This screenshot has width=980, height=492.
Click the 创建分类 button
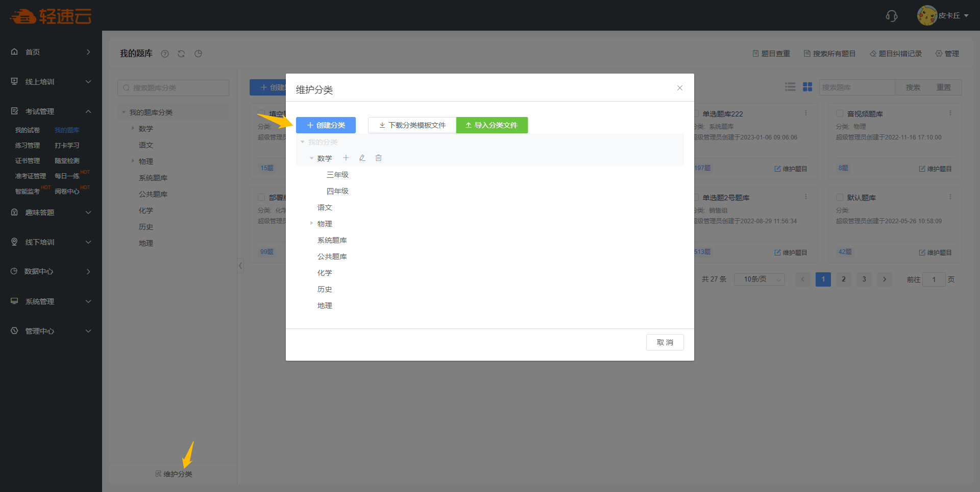pyautogui.click(x=326, y=125)
